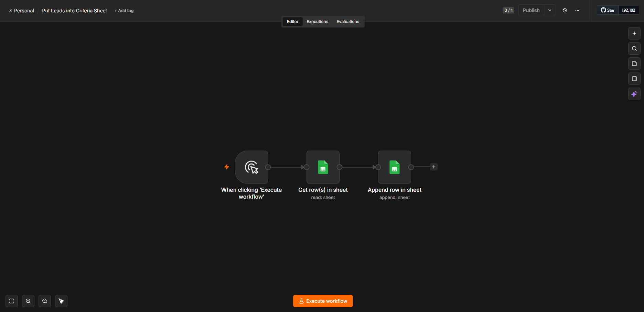Open the AI assistant sparkle icon
The image size is (644, 312).
634,94
